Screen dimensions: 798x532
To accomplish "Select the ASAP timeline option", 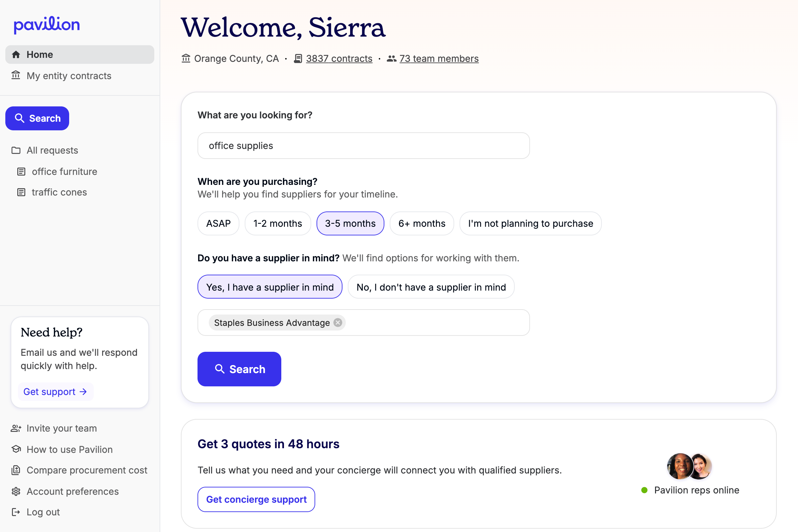I will [218, 223].
